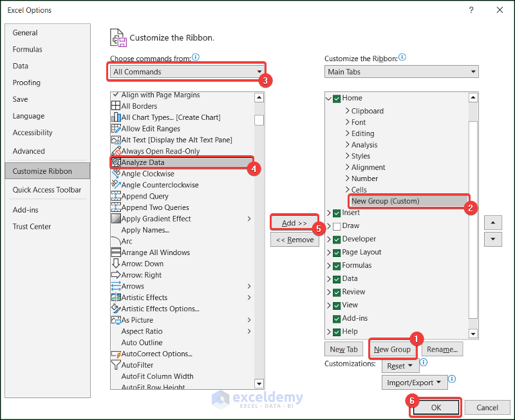Click the << Remove button
The image size is (515, 420).
pyautogui.click(x=295, y=240)
